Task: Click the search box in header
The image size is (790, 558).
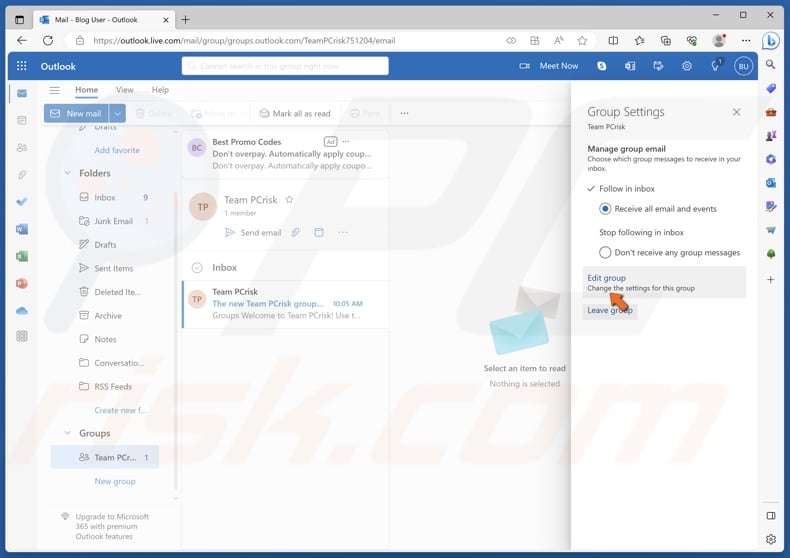Action: tap(285, 66)
